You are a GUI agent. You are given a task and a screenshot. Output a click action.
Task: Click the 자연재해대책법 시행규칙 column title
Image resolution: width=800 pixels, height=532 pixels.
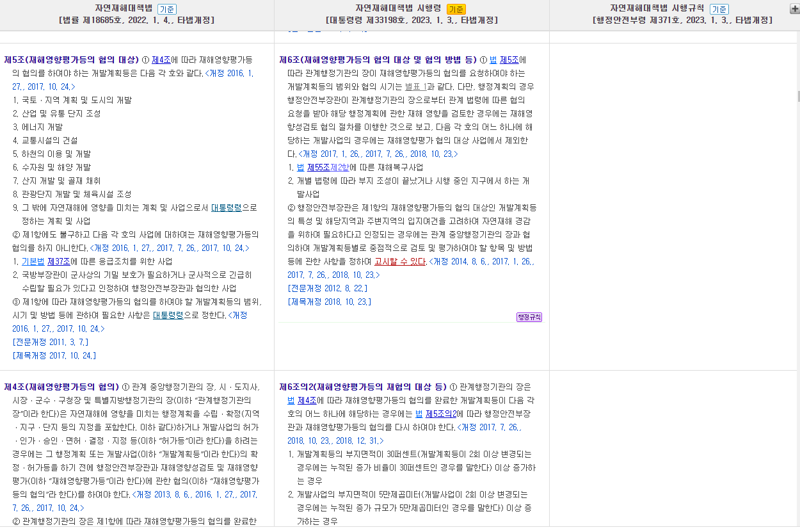pyautogui.click(x=657, y=8)
